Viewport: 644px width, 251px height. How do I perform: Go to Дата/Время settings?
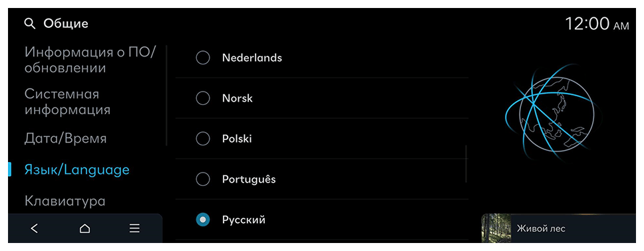(65, 138)
